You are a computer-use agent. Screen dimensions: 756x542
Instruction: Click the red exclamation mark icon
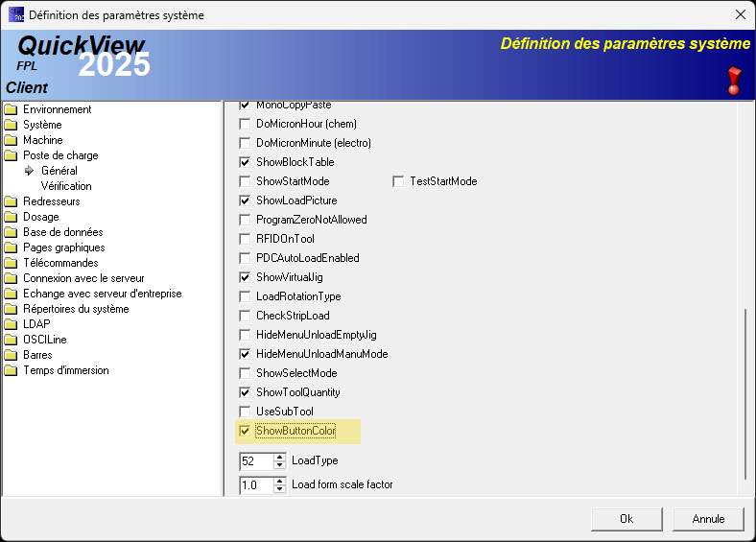734,81
